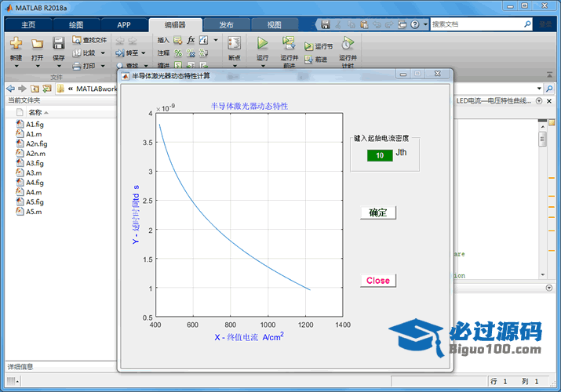Expand the dropdown arrow under 断点

(235, 66)
